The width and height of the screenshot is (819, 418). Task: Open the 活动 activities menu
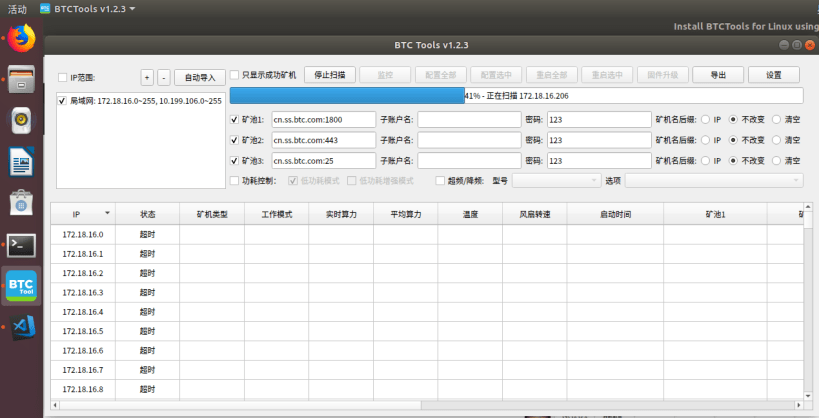(x=17, y=9)
